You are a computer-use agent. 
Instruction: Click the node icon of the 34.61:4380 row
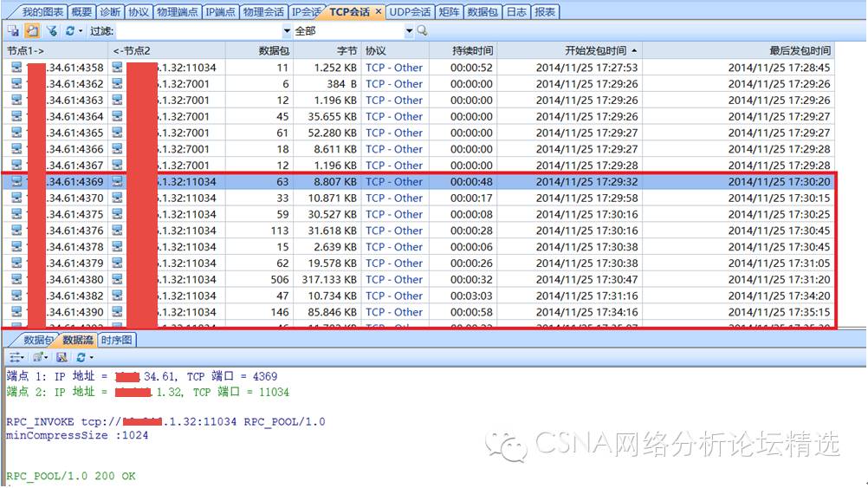(x=16, y=280)
